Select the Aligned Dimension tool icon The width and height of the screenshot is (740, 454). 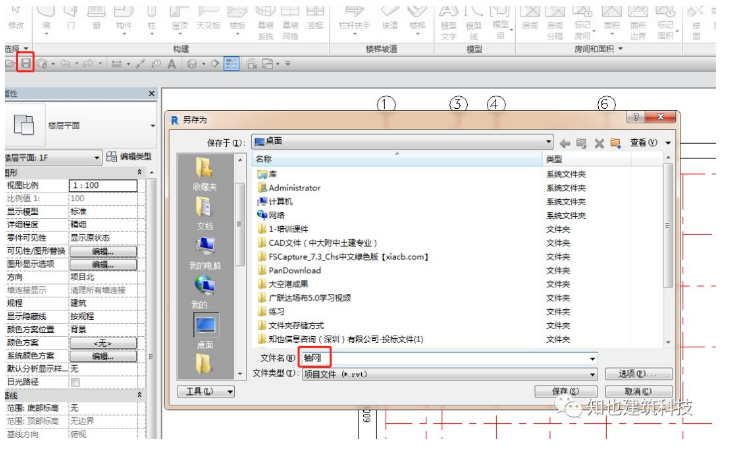140,64
